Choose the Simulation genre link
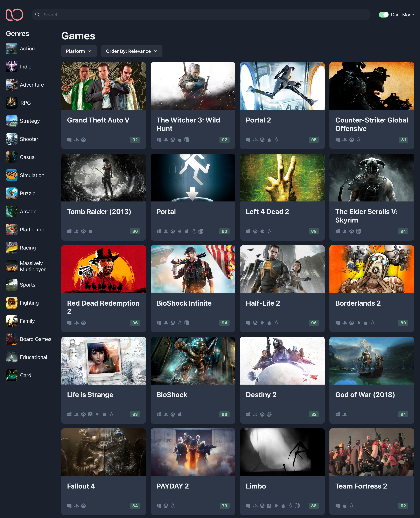 click(32, 175)
